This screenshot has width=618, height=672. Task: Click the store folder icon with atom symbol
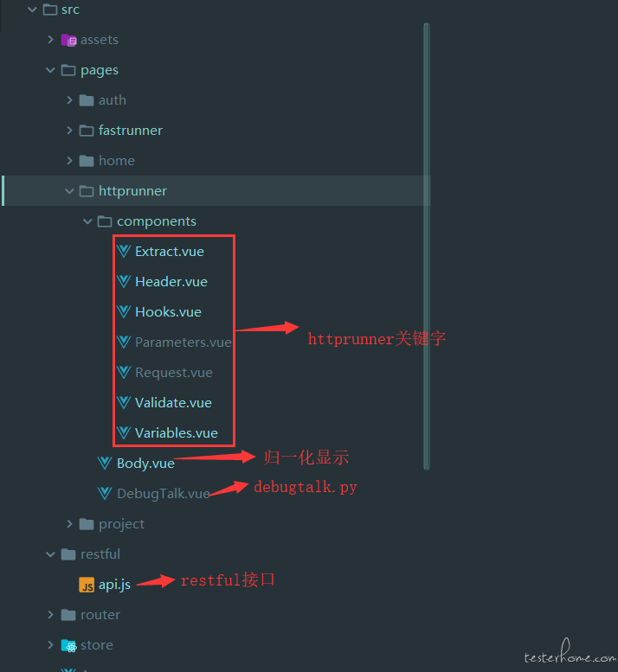[x=68, y=645]
